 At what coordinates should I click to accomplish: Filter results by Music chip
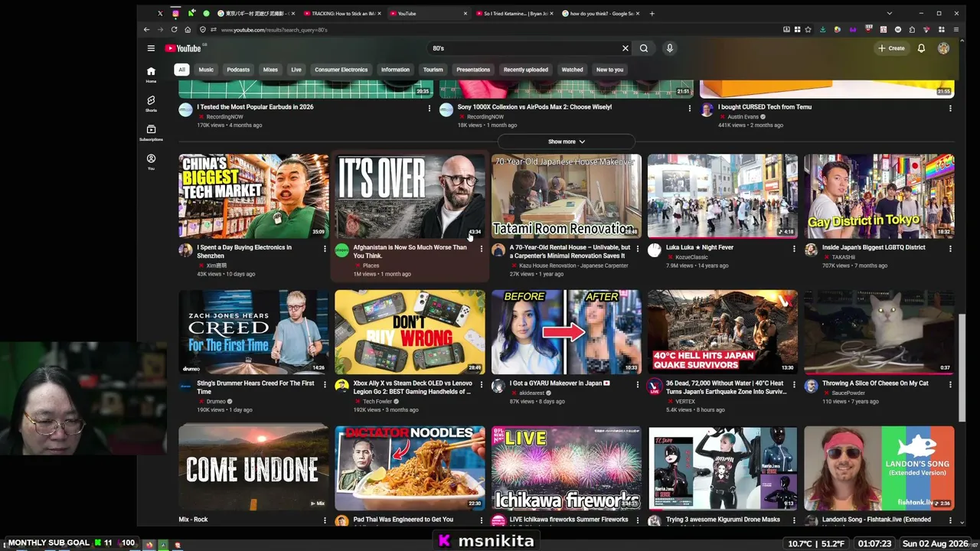click(x=206, y=70)
